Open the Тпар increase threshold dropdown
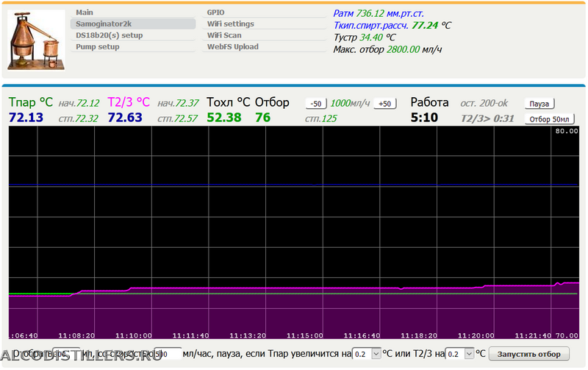Viewport: 588px width, 370px height. tap(367, 354)
